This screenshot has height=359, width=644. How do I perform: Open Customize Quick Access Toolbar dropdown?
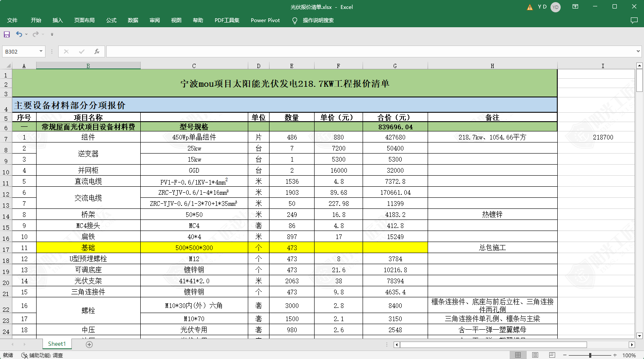[x=52, y=34]
